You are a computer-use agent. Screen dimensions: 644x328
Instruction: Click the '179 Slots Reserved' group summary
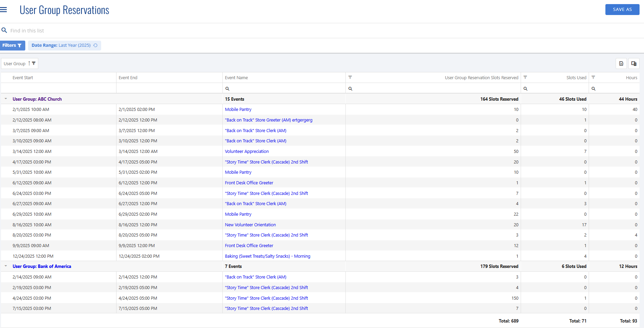(499, 267)
